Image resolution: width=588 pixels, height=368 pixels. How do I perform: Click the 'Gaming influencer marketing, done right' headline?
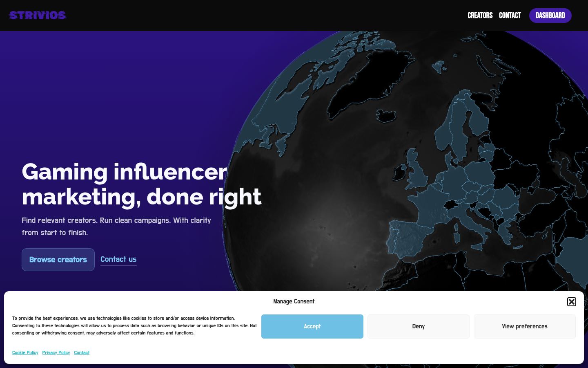[141, 184]
